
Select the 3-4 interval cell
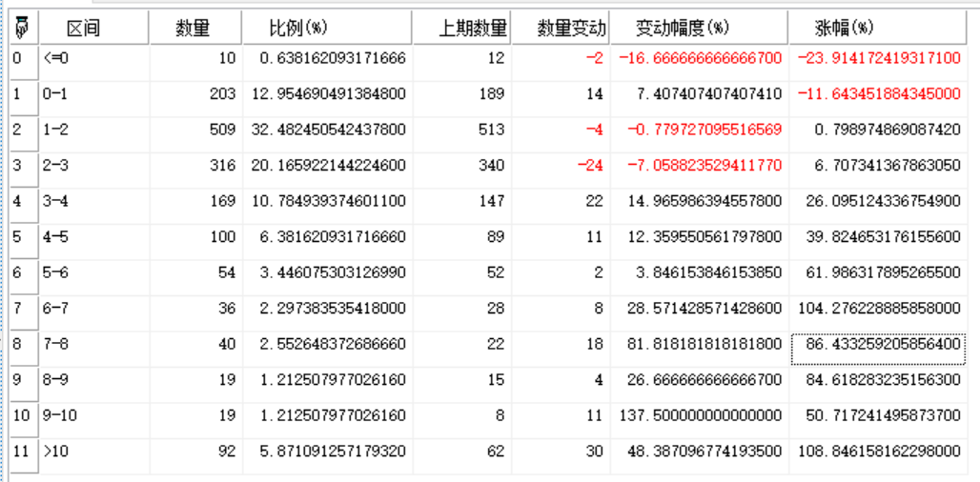point(93,202)
